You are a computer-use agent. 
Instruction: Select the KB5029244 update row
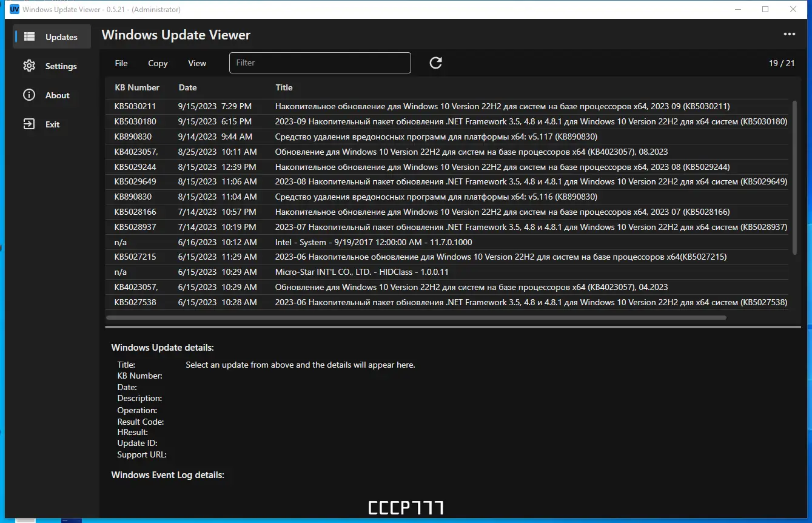coord(448,167)
